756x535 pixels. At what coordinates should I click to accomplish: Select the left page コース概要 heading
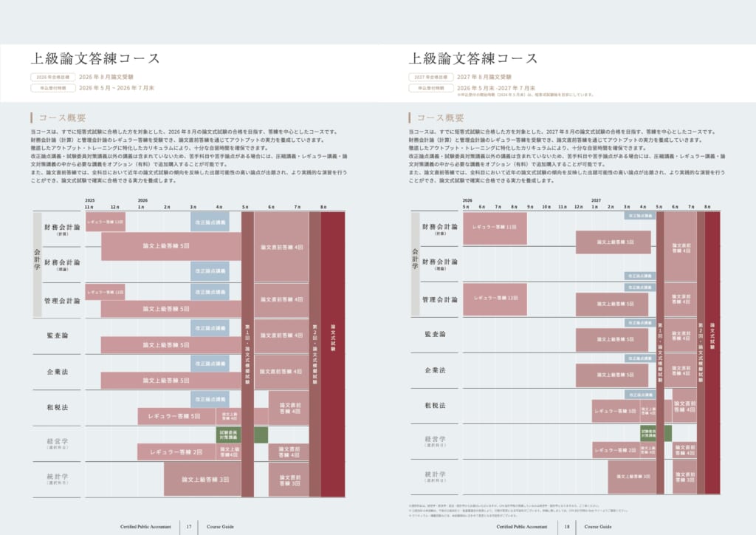[x=62, y=117]
